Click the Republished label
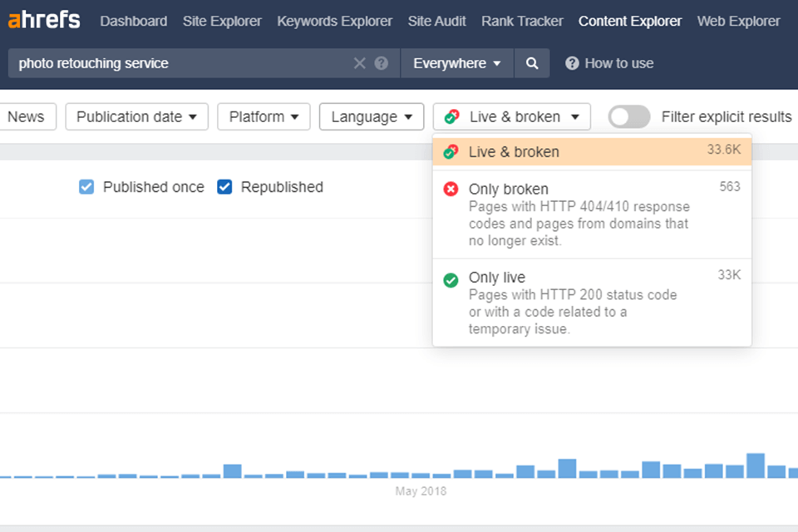The image size is (798, 532). tap(282, 187)
